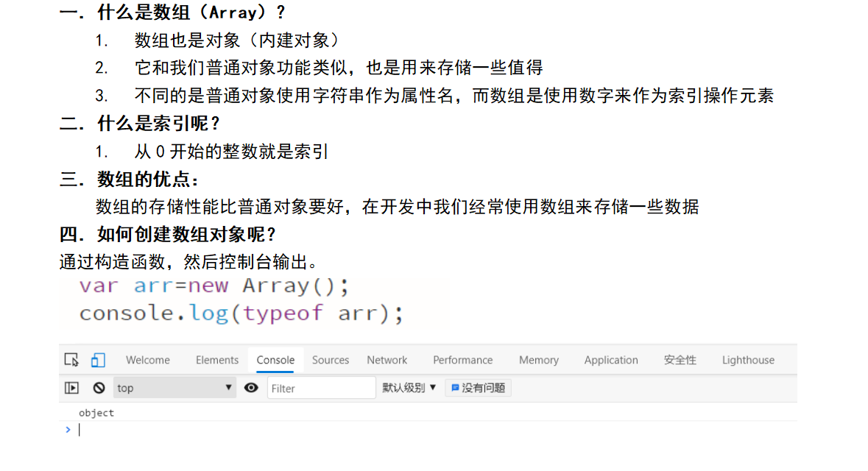868x471 pixels.
Task: Click the blue issues flag icon
Action: point(455,388)
